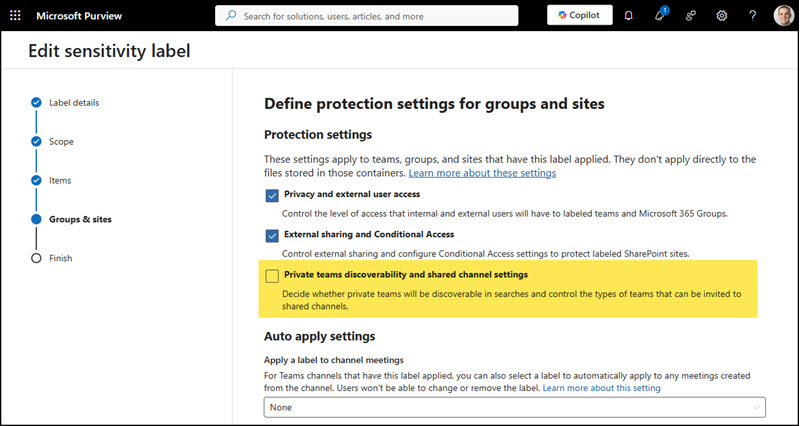Open the connections people icon
This screenshot has height=426, width=800.
point(691,16)
